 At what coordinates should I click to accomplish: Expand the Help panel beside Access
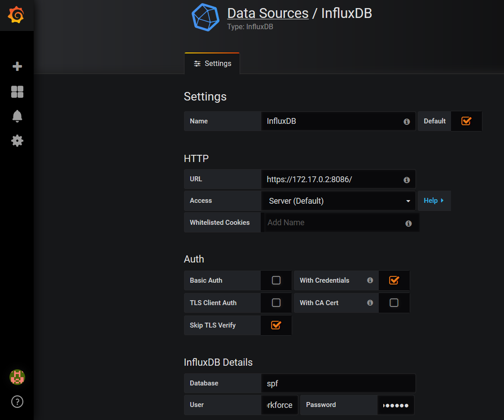[434, 201]
